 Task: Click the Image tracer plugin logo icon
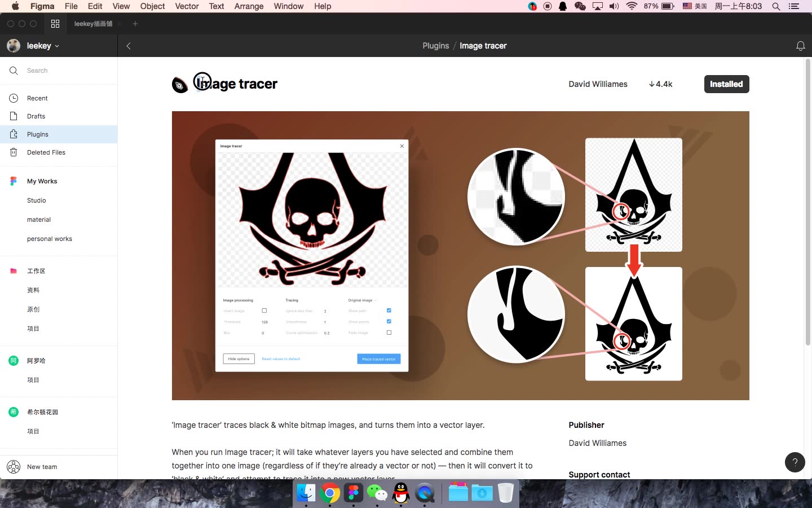180,85
